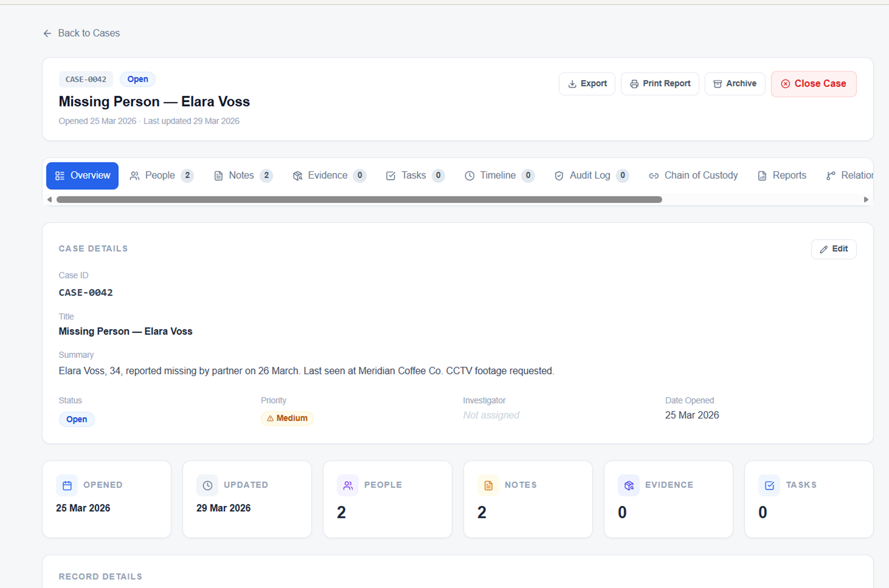Viewport: 889px width, 588px height.
Task: Select the people icon on the People card
Action: pos(347,485)
